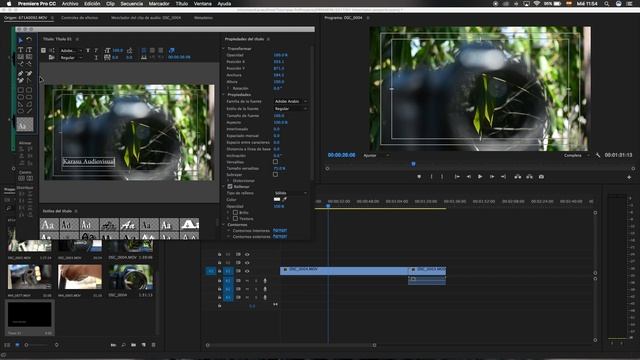
Task: Open the program monitor settings wrench
Action: click(x=598, y=155)
